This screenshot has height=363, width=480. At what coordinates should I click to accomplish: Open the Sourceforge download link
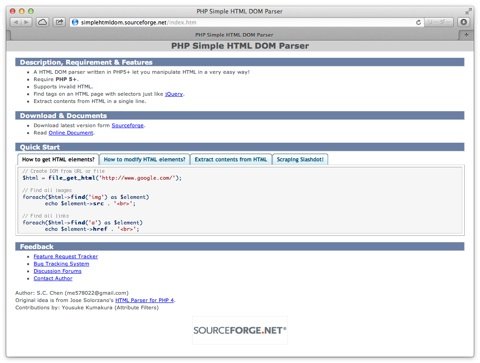(x=128, y=125)
